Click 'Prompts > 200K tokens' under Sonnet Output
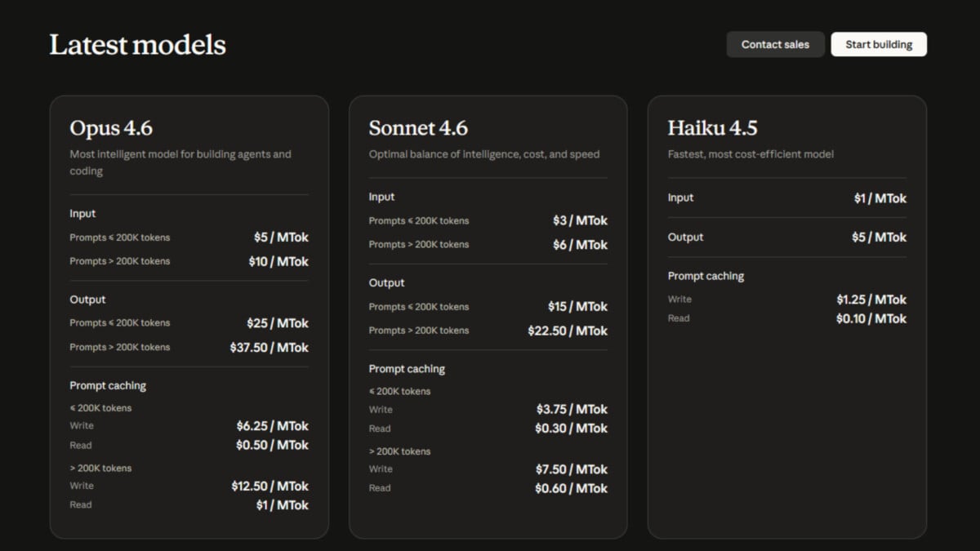The width and height of the screenshot is (980, 551). [419, 331]
